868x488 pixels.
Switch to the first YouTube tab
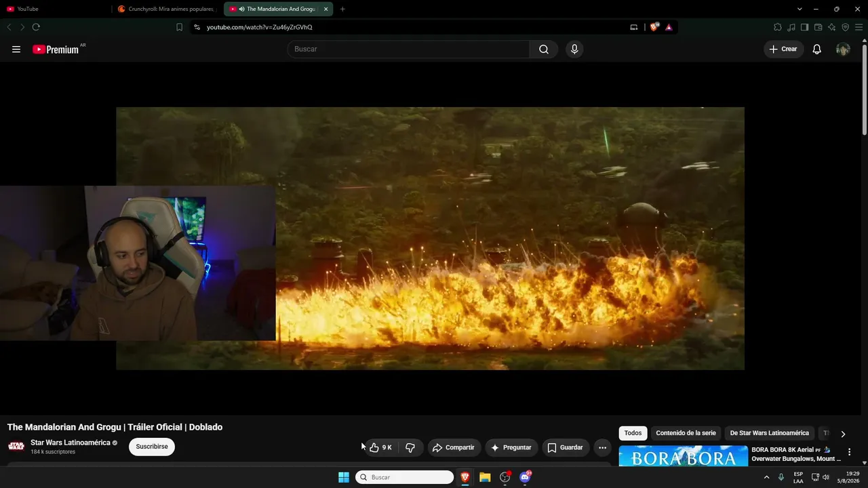(x=56, y=9)
